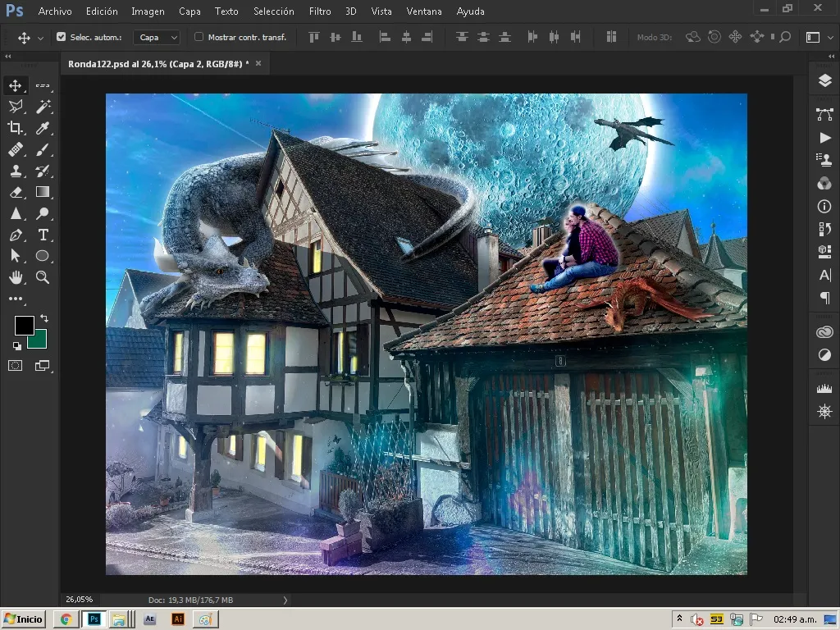Screen dimensions: 840x630
Task: Open the Ventana menu
Action: click(x=424, y=11)
